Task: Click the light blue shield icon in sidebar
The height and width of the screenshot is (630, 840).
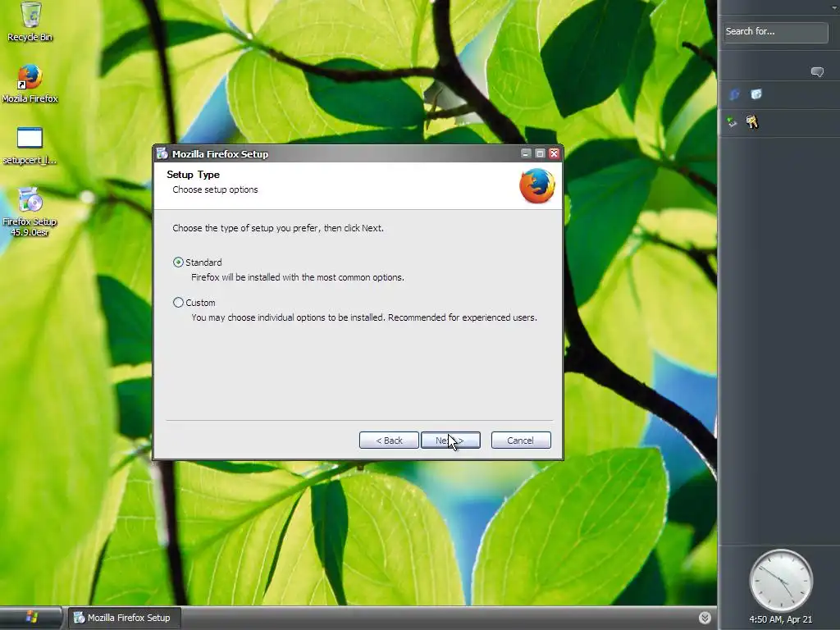Action: [x=756, y=95]
